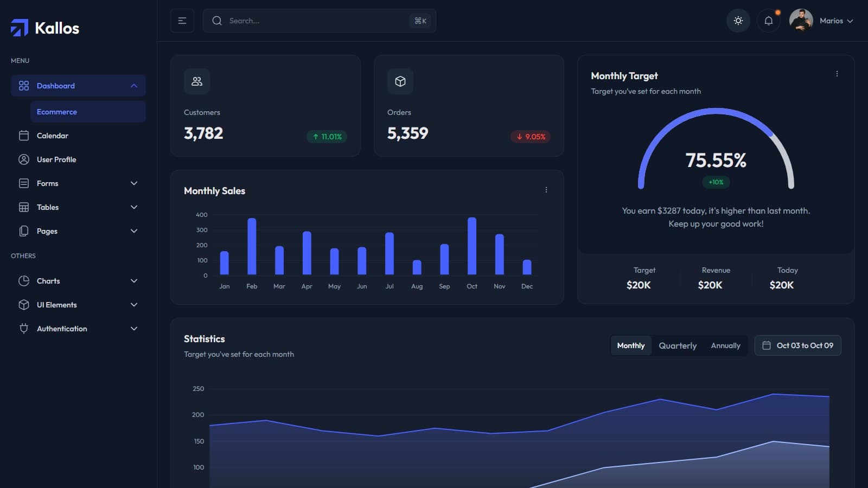Select the Monthly statistics tab

(x=631, y=345)
